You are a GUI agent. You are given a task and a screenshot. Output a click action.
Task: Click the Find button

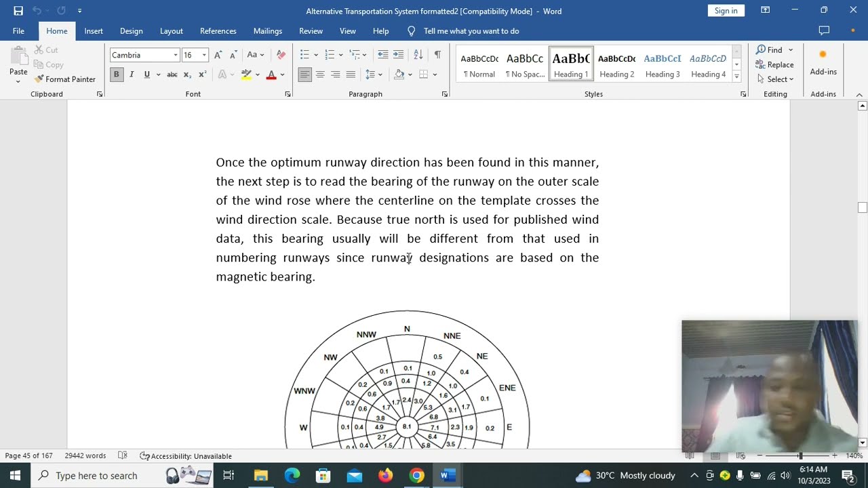tap(770, 49)
